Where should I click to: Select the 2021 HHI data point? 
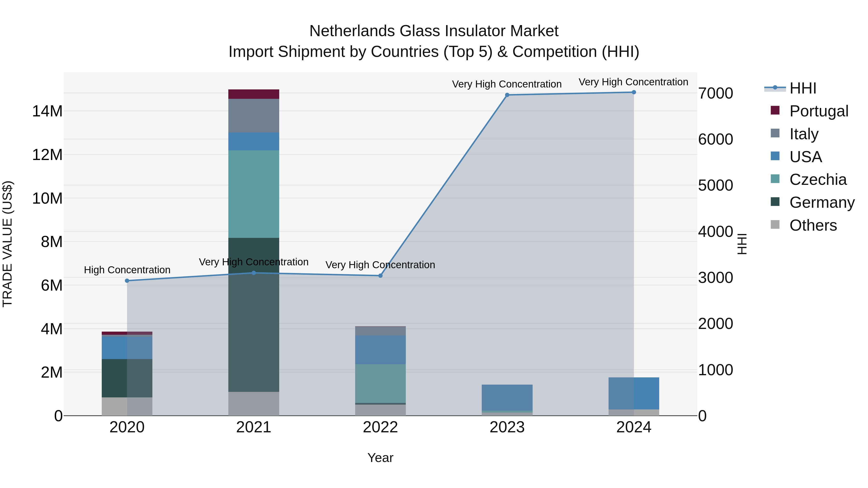254,273
